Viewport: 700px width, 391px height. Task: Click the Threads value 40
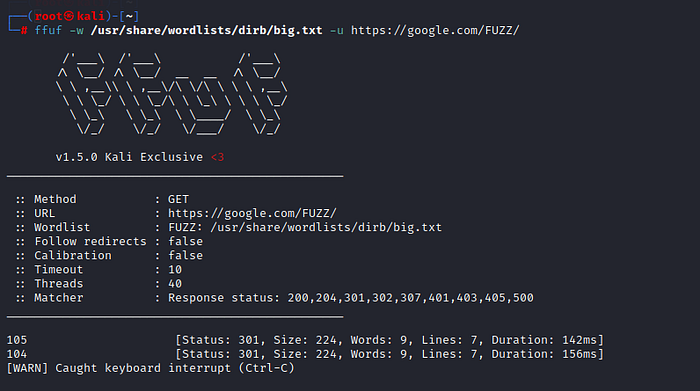tap(175, 284)
